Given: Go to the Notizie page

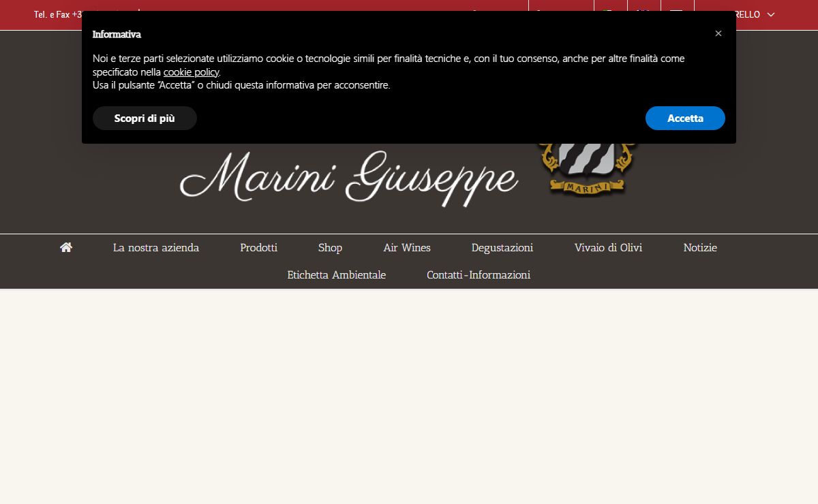Looking at the screenshot, I should click(x=700, y=248).
